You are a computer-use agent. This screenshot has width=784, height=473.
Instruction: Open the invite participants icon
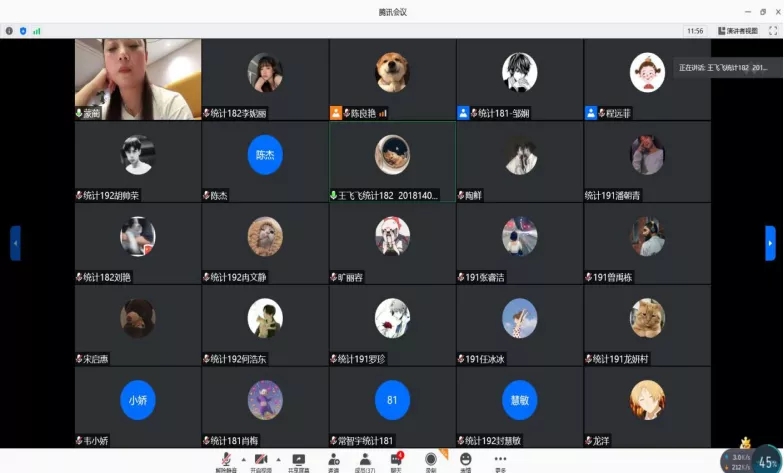point(333,459)
